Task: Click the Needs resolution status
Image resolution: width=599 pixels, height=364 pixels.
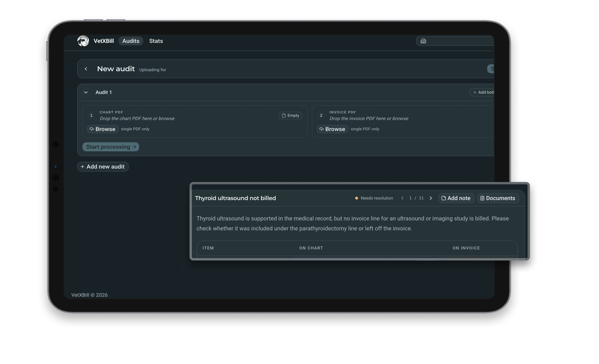Action: (x=374, y=198)
